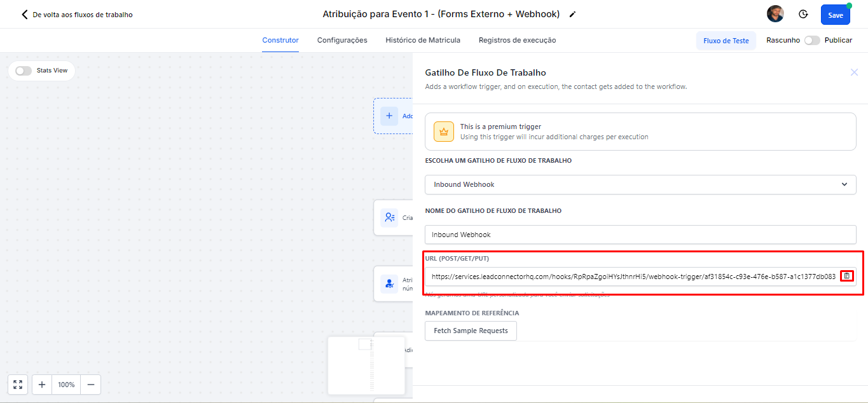Click the pencil icon to rename workflow
The height and width of the screenshot is (403, 868).
(572, 15)
